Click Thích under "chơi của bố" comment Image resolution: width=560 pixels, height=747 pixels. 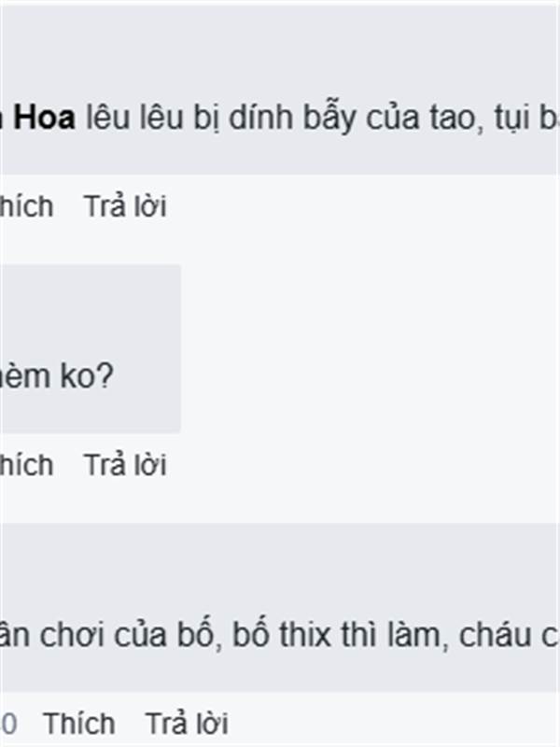click(79, 724)
